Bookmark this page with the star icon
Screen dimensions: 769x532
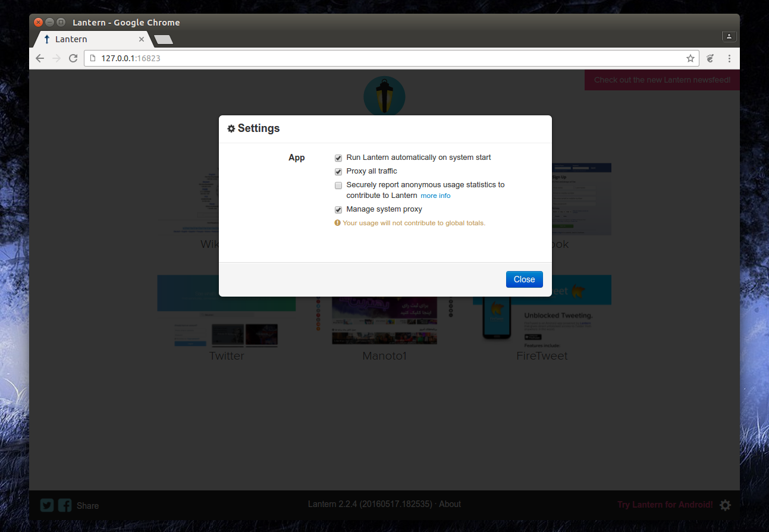690,58
